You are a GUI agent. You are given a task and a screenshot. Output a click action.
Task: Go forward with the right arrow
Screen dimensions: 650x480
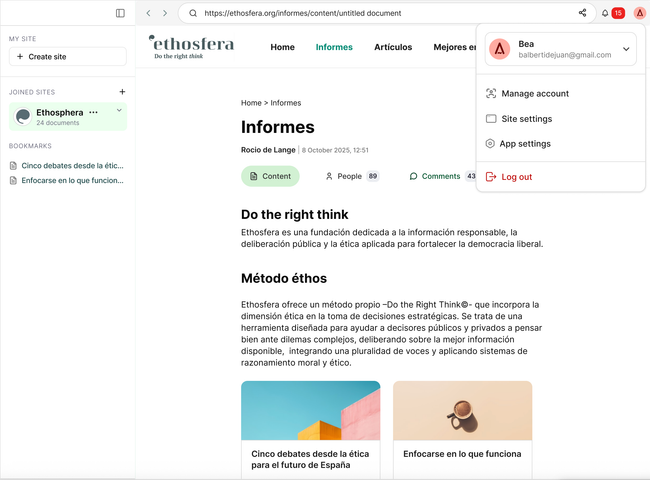tap(164, 13)
